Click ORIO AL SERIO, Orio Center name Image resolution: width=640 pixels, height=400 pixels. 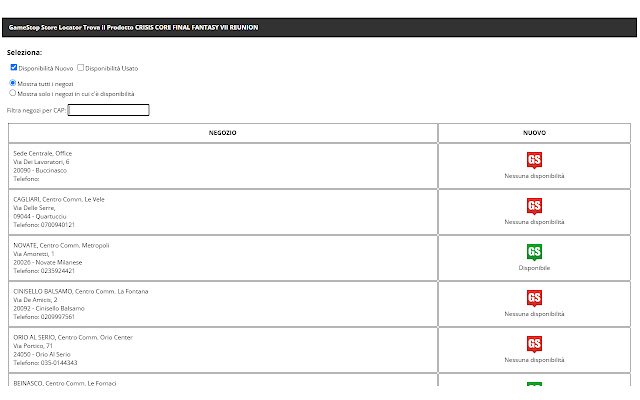click(73, 338)
